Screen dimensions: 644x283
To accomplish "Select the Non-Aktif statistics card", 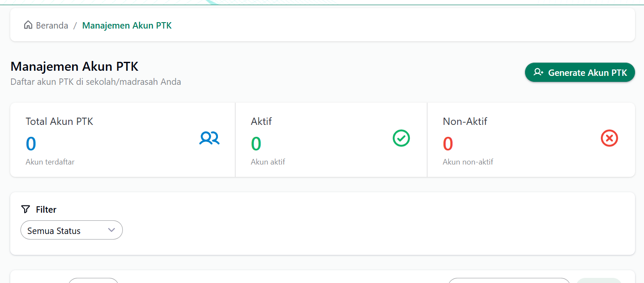I will (x=531, y=139).
